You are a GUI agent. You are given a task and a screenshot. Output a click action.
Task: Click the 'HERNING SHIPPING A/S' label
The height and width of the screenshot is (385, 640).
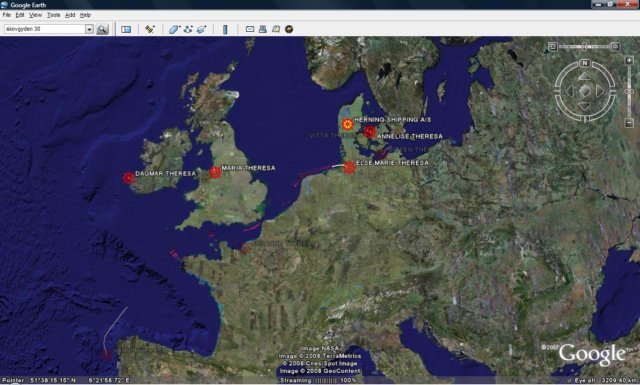coord(393,120)
